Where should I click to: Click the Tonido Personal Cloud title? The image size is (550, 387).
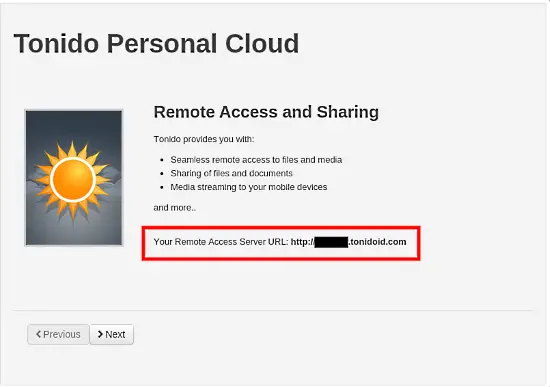pos(156,44)
